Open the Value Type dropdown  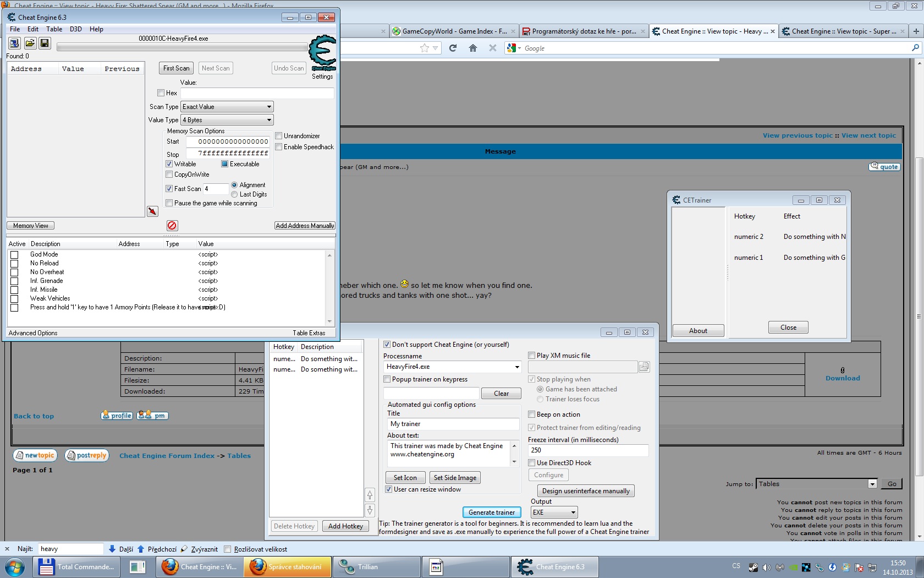coord(227,120)
